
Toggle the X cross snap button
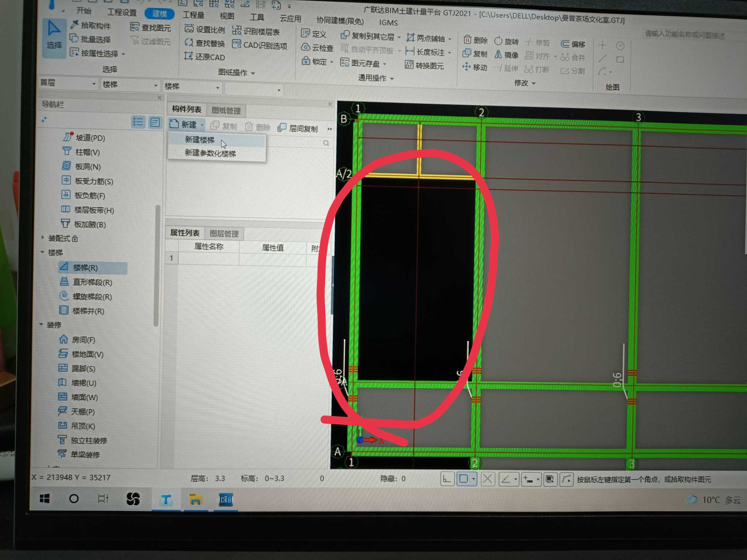pyautogui.click(x=488, y=479)
